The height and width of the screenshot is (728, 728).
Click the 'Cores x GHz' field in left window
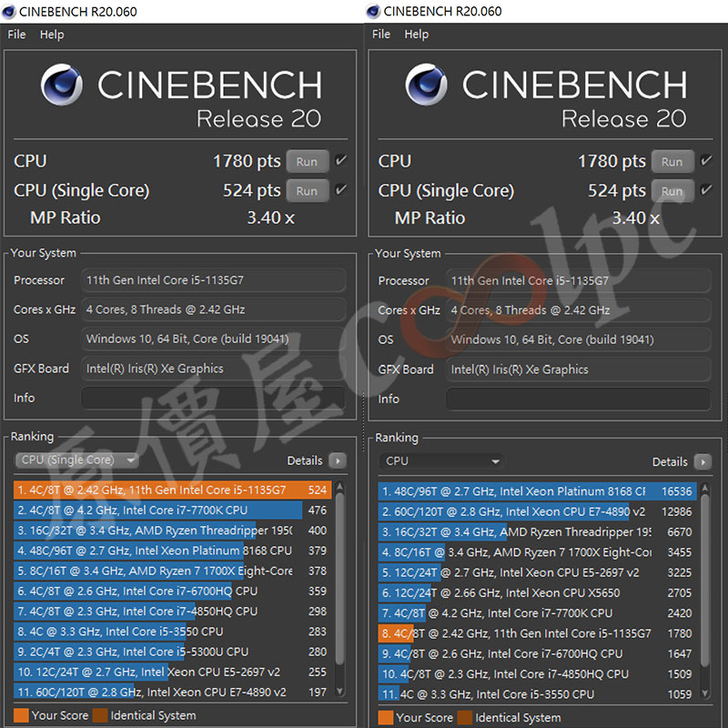pos(214,309)
